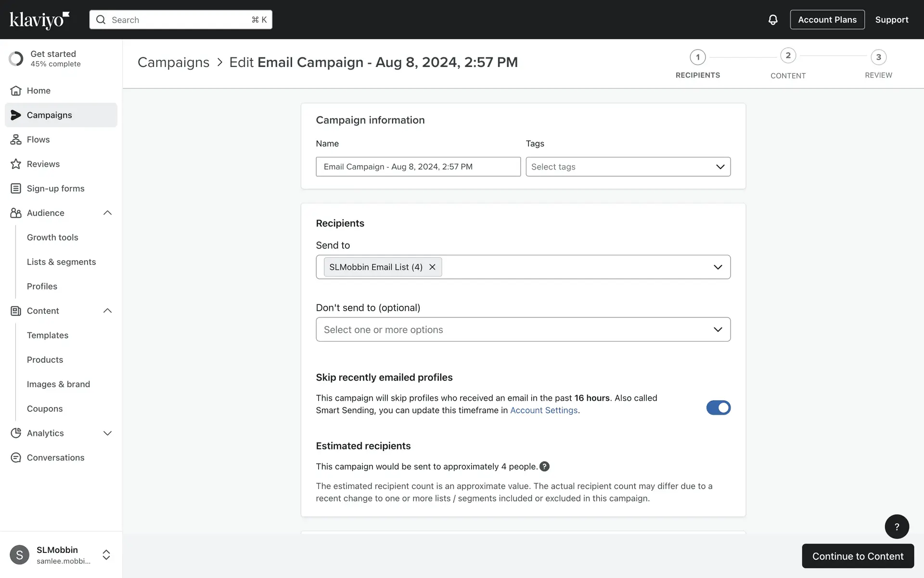The height and width of the screenshot is (578, 924).
Task: Remove the SLMobbin Email List chip
Action: point(432,267)
